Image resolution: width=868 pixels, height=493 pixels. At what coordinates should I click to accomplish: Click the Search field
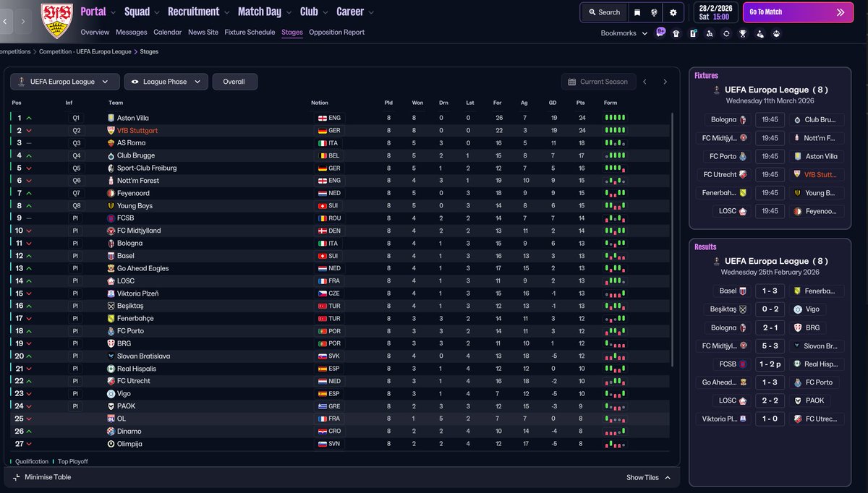click(x=603, y=12)
